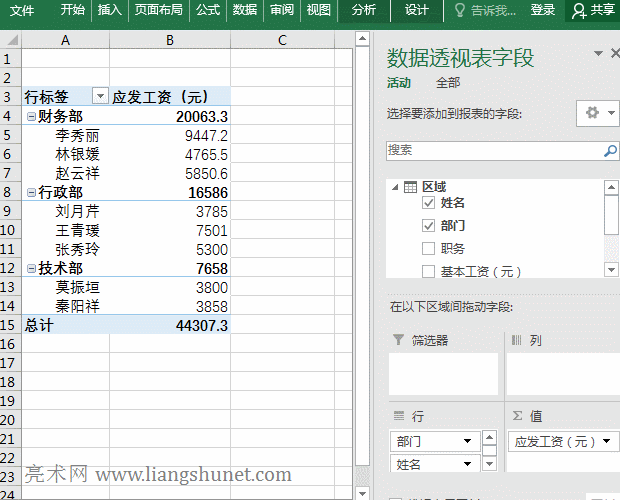Select cell with value 16586

[x=170, y=192]
